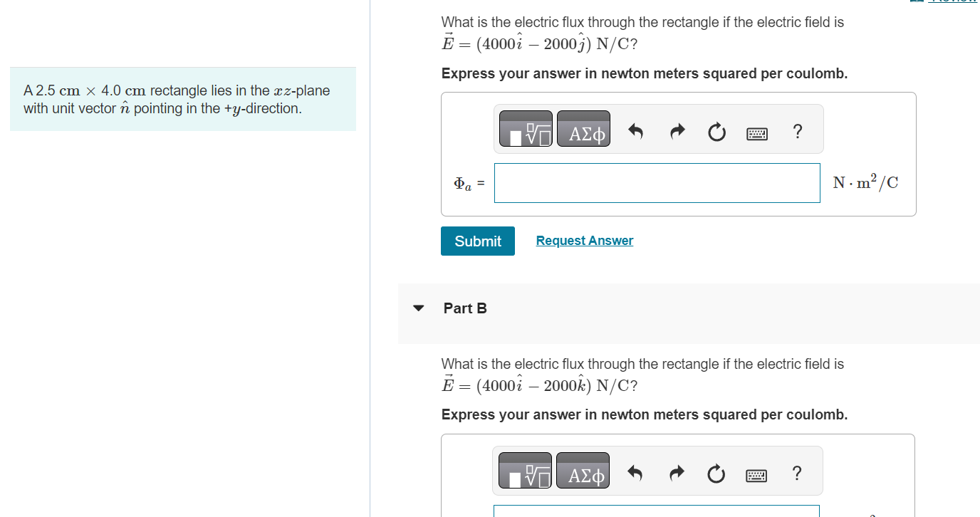The height and width of the screenshot is (517, 980).
Task: Select the Part B section header
Action: coord(464,308)
